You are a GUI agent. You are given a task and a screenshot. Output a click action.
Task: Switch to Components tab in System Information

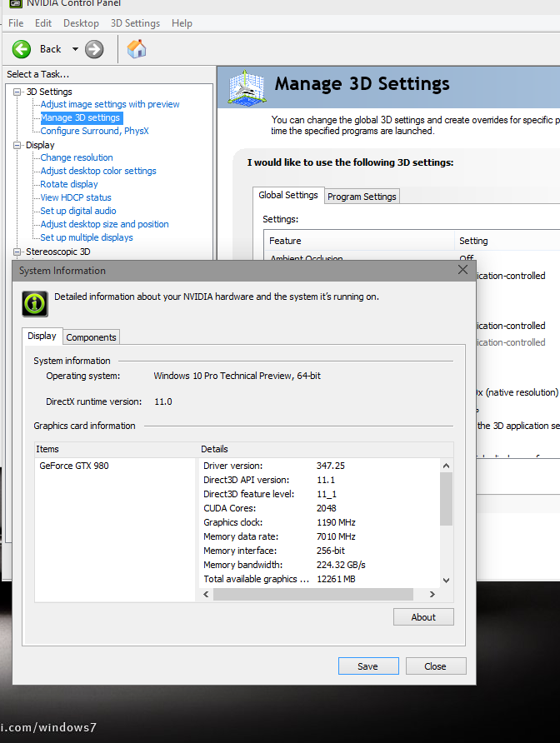pos(91,337)
